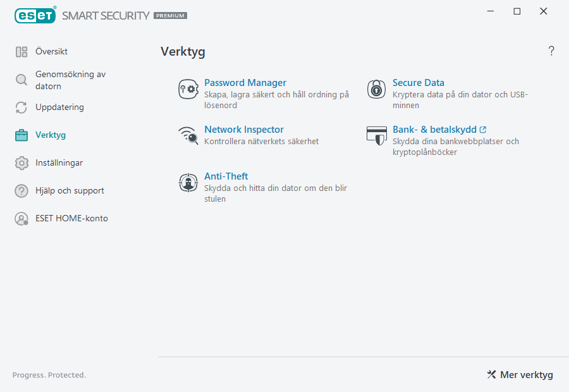
Task: Click the Secure Data padlock icon
Action: pyautogui.click(x=376, y=89)
